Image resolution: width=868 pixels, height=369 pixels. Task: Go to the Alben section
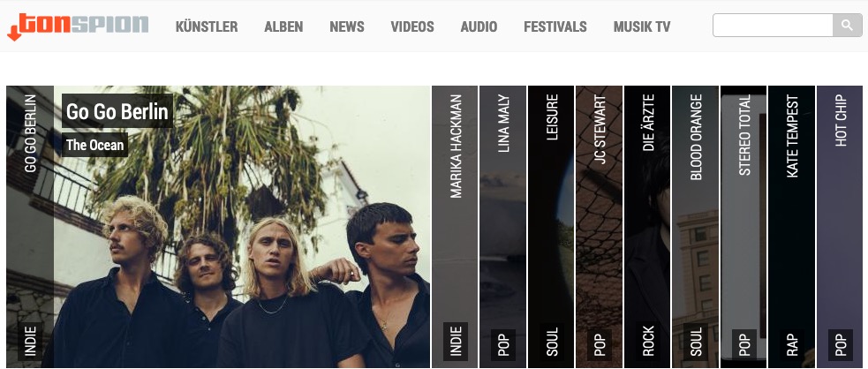coord(283,26)
